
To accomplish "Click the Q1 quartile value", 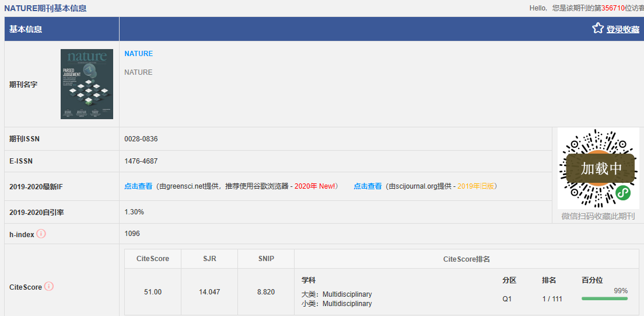I will (507, 298).
